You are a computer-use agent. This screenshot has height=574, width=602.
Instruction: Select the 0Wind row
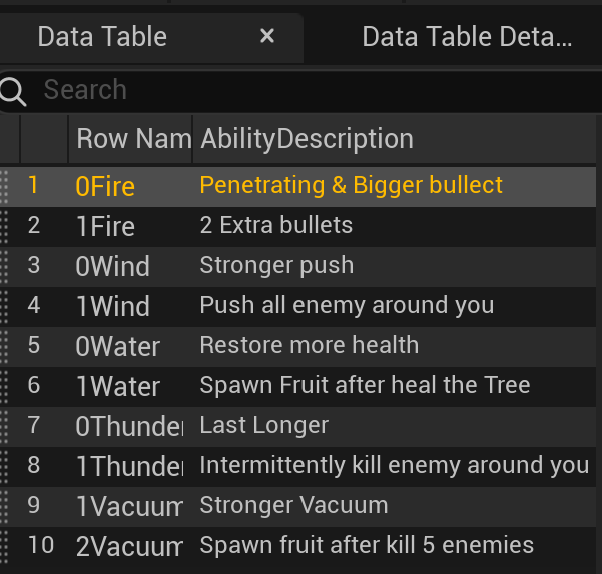click(113, 266)
